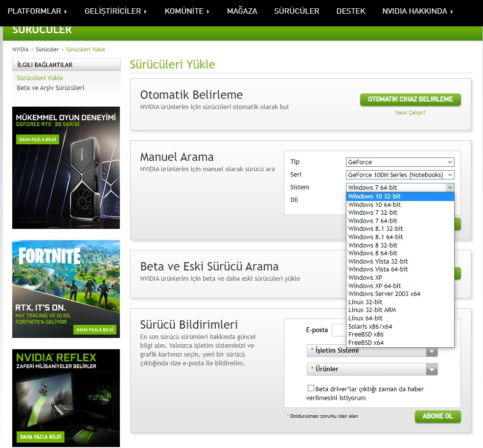Screen dimensions: 483x448
Task: Choose the FreeBSD x86 option
Action: click(400, 335)
